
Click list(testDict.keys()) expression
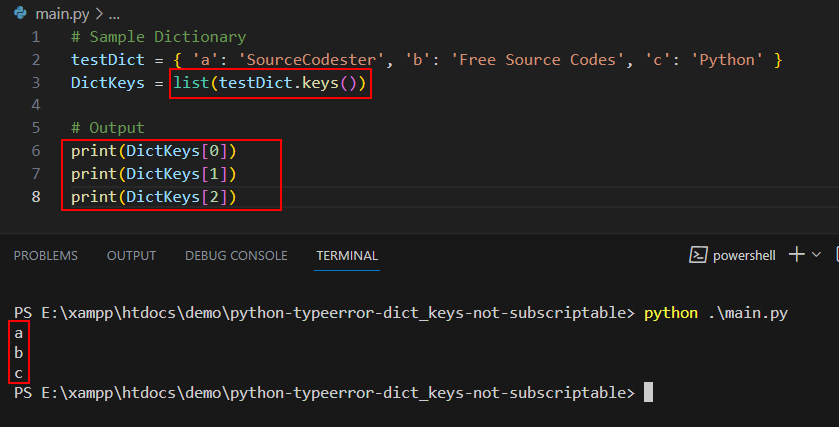coord(269,83)
